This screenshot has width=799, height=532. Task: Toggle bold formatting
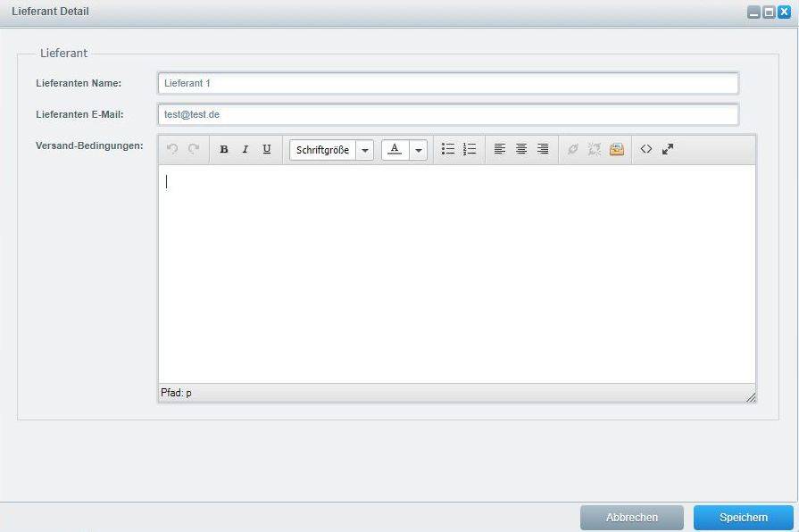224,149
